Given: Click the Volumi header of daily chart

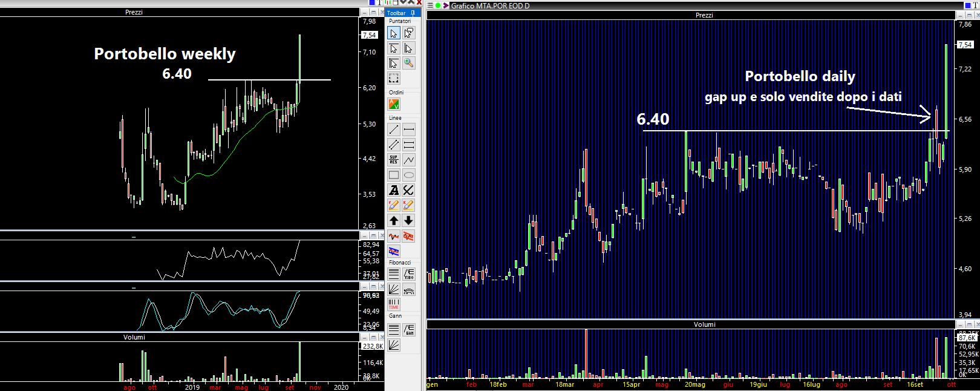Looking at the screenshot, I should click(704, 324).
